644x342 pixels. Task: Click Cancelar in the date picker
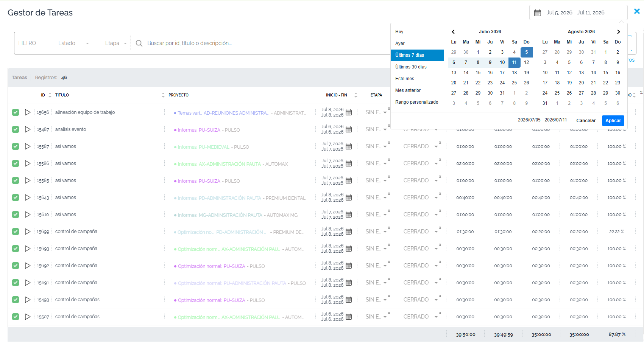point(586,121)
